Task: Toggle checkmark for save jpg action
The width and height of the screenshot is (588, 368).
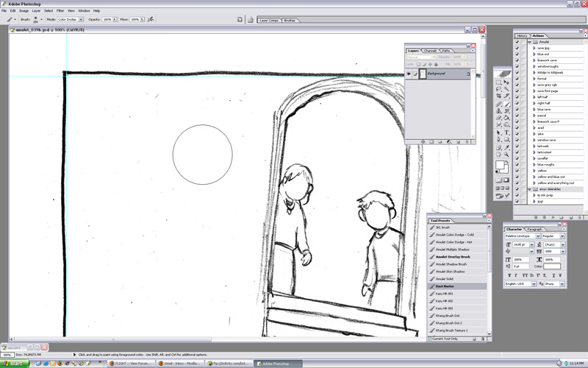Action: coord(517,48)
